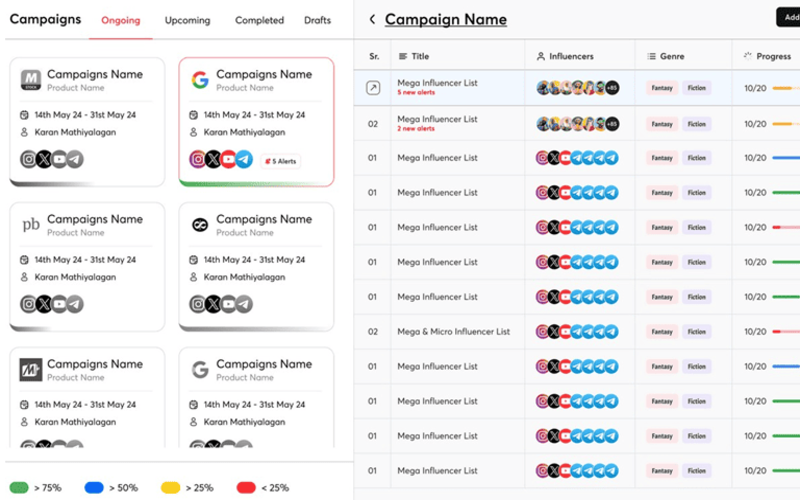This screenshot has height=500, width=800.
Task: Open the Completed campaigns tab
Action: click(x=259, y=20)
